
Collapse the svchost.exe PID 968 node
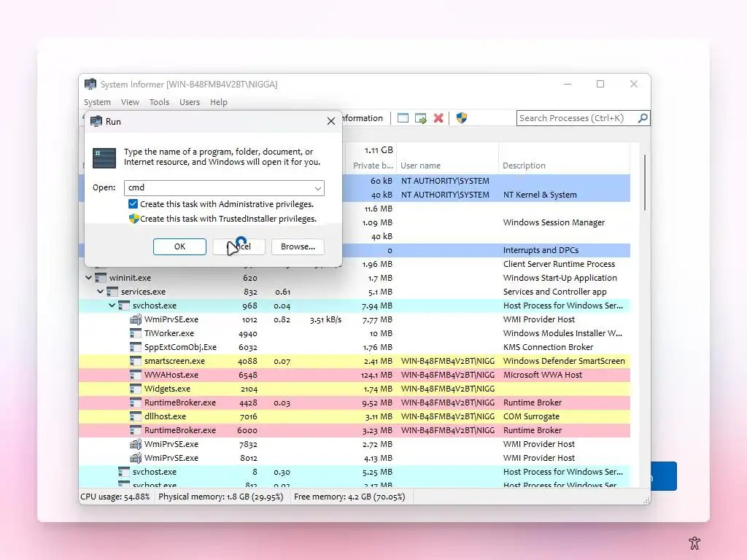[112, 305]
